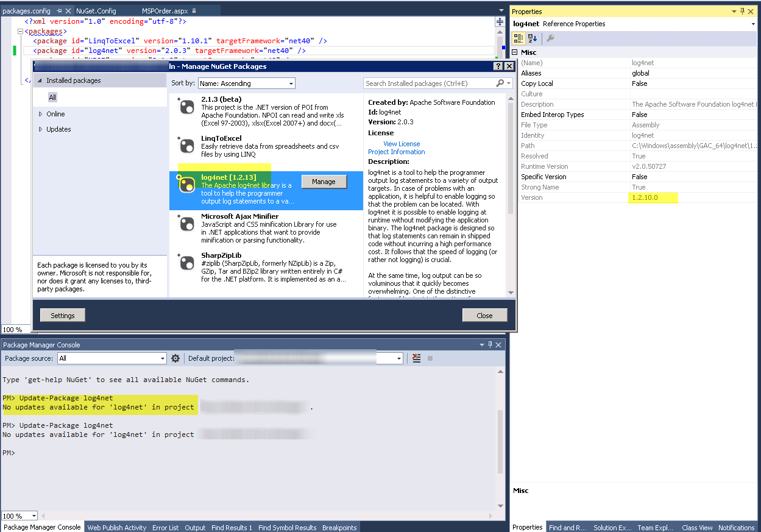This screenshot has height=532, width=761.
Task: Switch Properties to Categorized view
Action: tap(519, 38)
